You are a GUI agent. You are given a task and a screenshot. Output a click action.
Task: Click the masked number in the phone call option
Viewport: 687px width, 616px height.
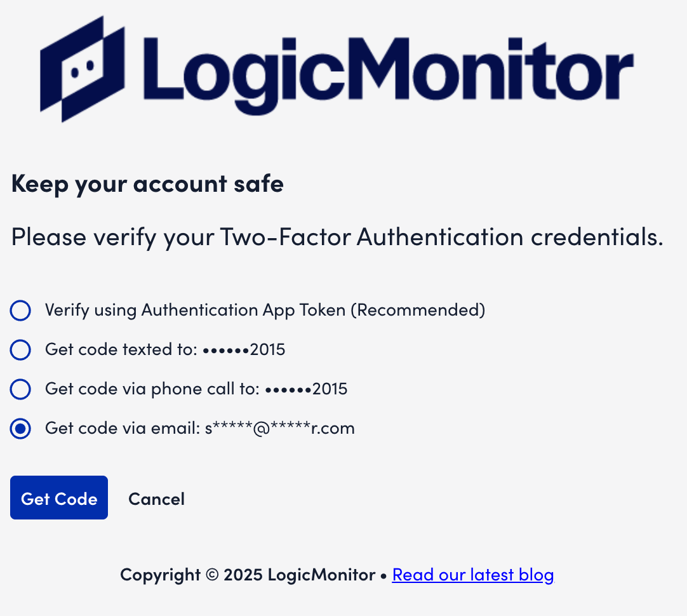tap(306, 389)
